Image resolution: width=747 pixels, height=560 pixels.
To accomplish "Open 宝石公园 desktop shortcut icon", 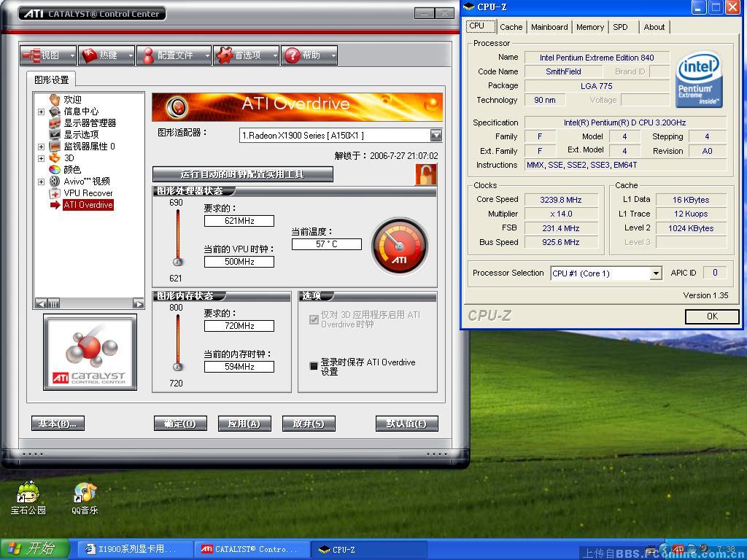I will coord(28,497).
